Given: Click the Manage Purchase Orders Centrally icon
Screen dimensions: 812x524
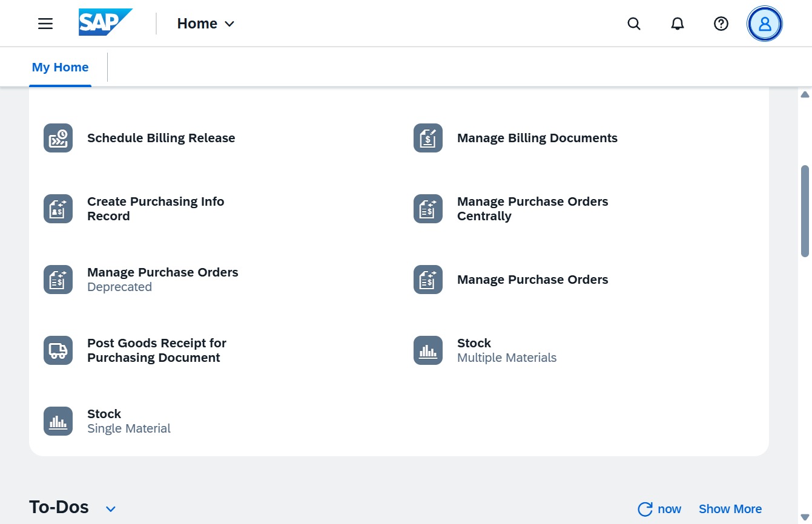Looking at the screenshot, I should (x=428, y=209).
